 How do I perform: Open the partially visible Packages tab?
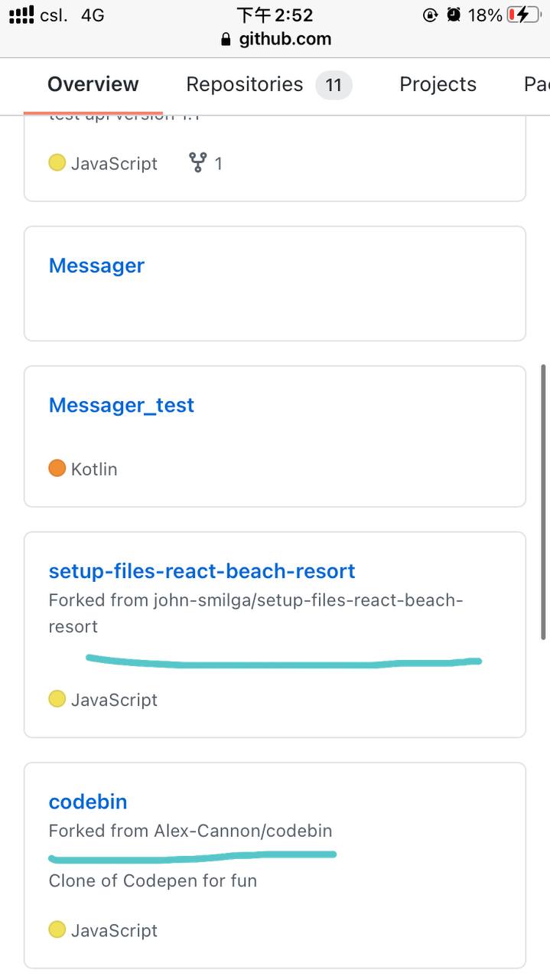tap(536, 84)
